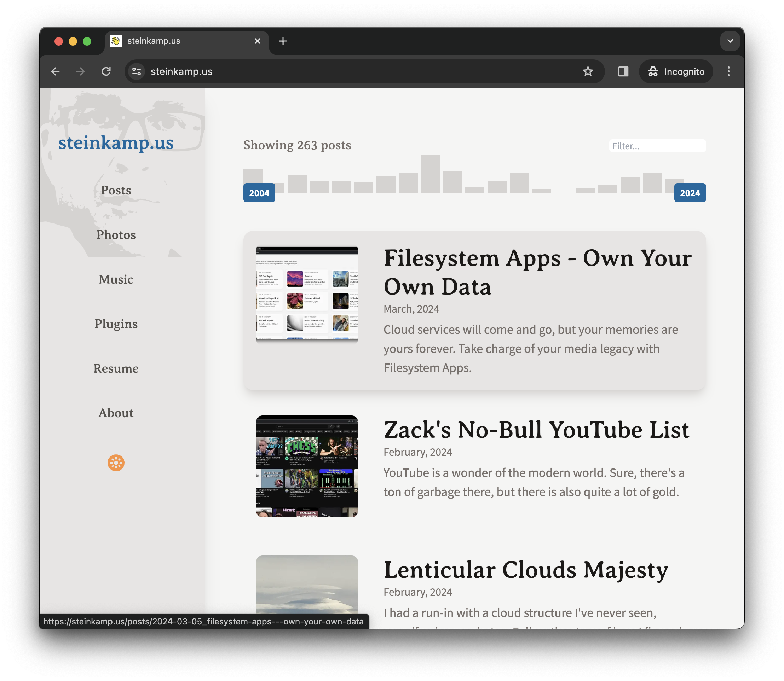Click the tallest bar in posts histogram
Screen dimensions: 784x681
[430, 173]
